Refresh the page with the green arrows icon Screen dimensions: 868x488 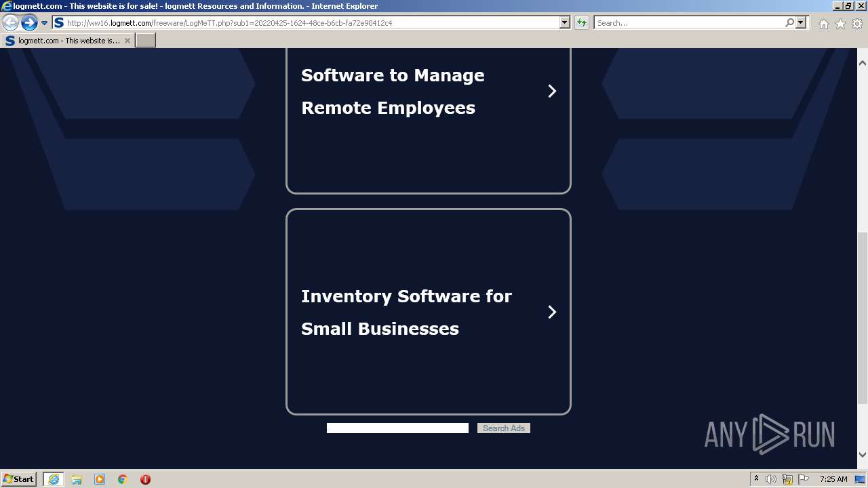582,22
